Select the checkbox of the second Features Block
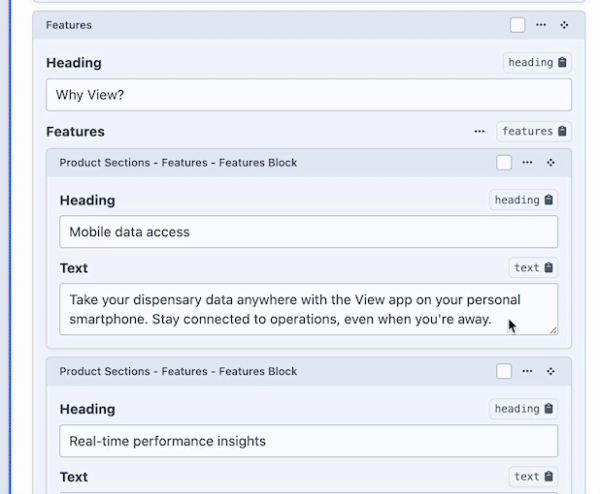Viewport: 600px width, 494px height. (x=504, y=371)
